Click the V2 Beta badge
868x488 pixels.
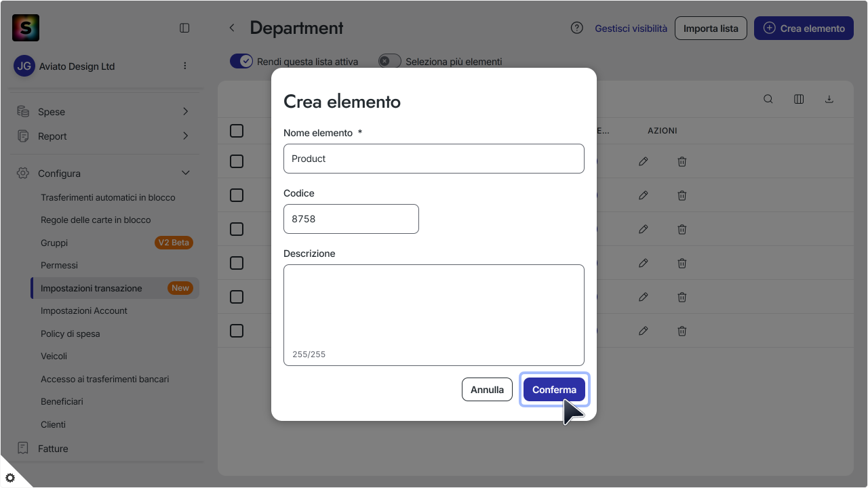coord(174,243)
